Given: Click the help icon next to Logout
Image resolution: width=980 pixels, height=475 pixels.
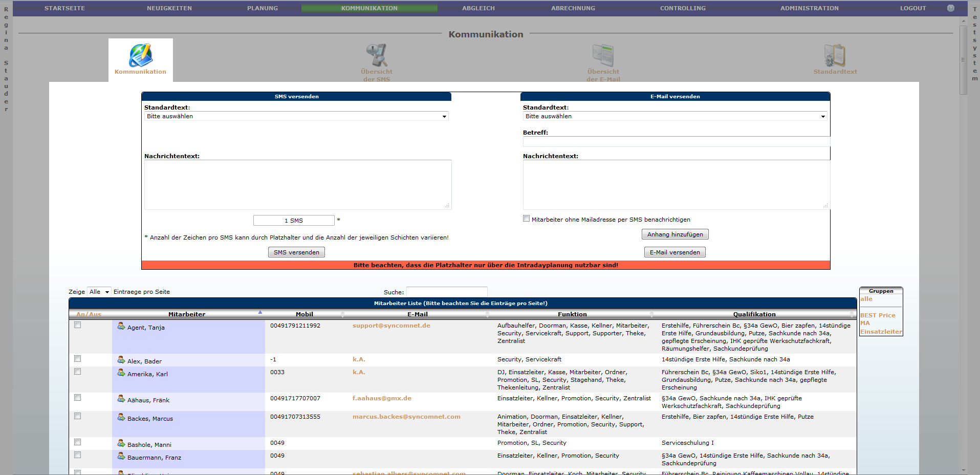Looking at the screenshot, I should coord(950,8).
